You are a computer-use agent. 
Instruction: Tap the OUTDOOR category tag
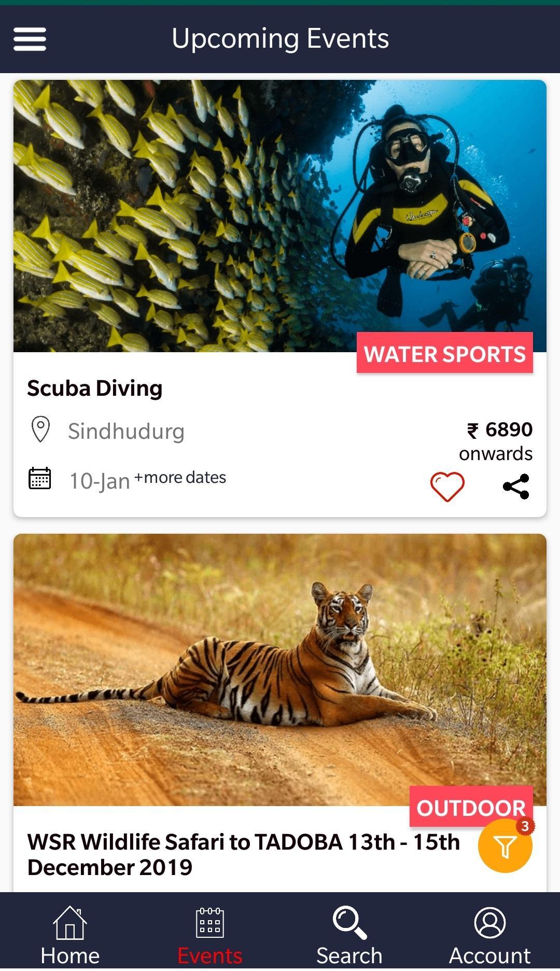471,807
